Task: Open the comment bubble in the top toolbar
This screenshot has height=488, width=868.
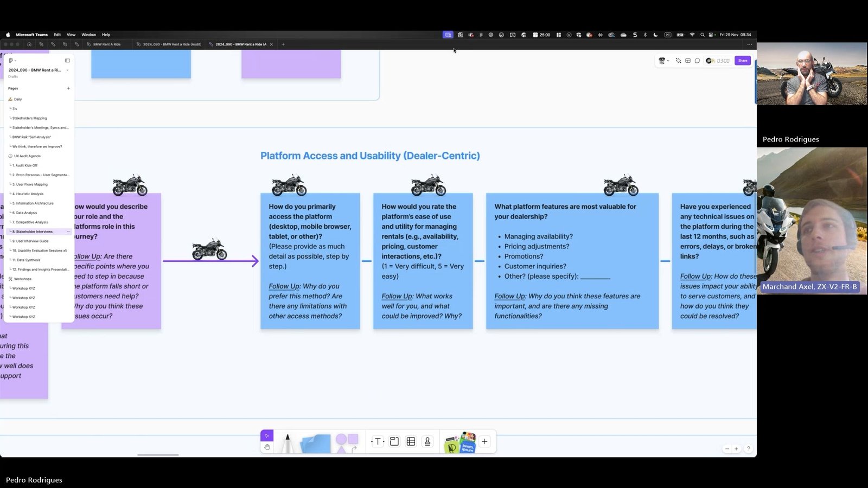Action: point(698,61)
